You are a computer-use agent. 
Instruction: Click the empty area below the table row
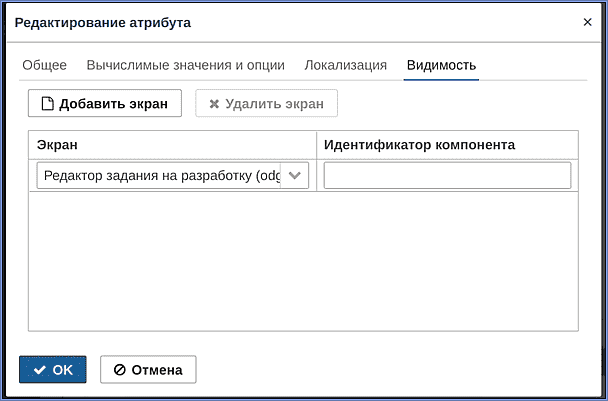pos(303,261)
